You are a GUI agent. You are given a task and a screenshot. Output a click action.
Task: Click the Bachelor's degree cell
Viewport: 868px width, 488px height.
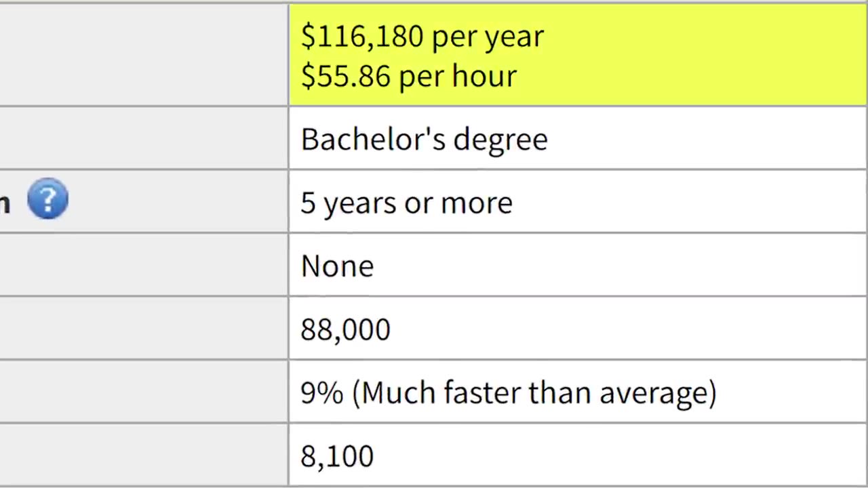coord(578,138)
